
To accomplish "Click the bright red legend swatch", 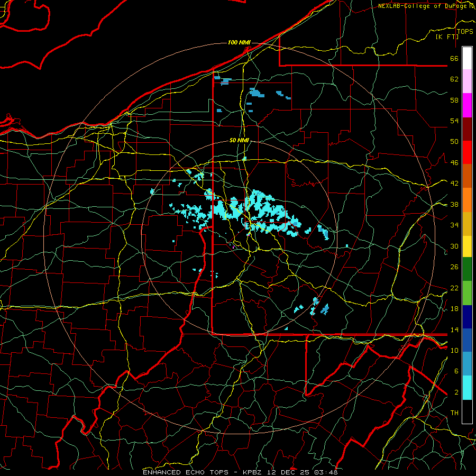I will coord(467,152).
